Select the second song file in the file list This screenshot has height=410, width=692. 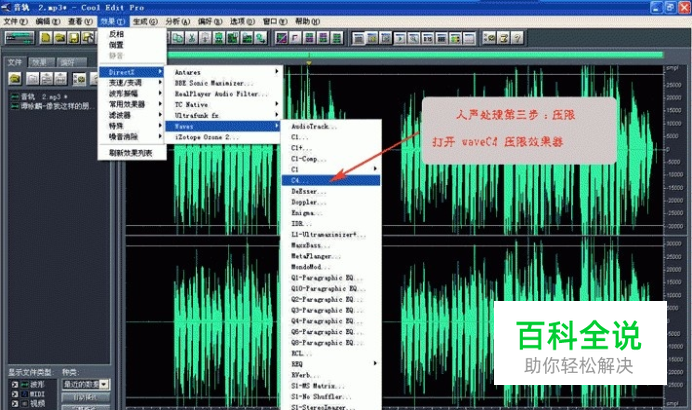coord(51,105)
